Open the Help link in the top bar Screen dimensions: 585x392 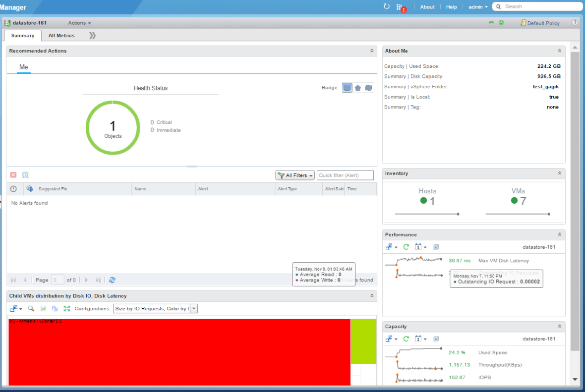tap(451, 6)
